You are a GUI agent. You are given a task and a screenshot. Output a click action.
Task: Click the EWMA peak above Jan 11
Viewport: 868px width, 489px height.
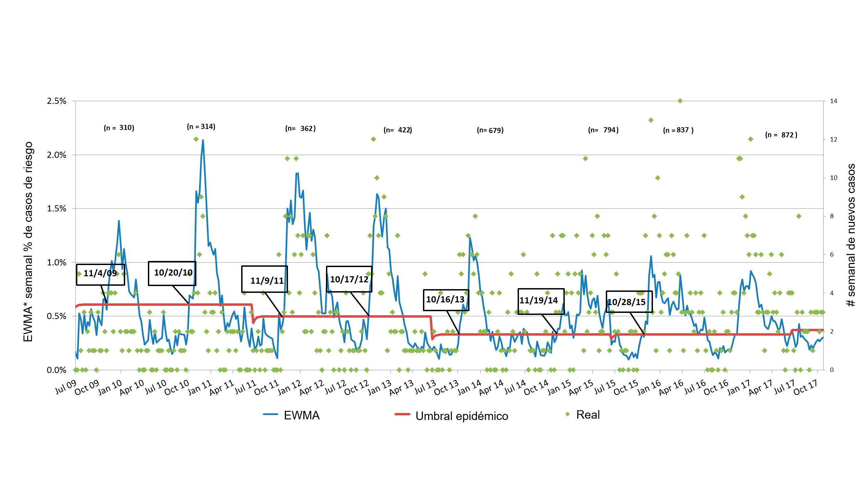pos(202,140)
